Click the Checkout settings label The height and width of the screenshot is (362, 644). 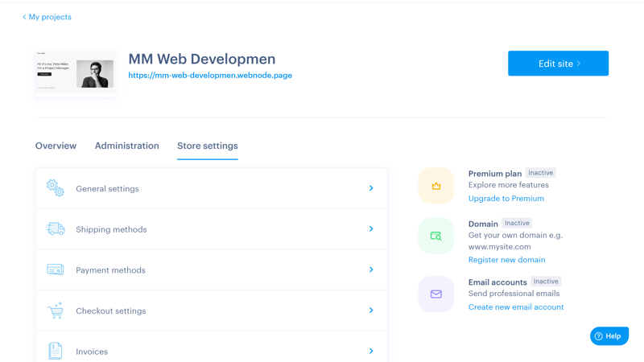[111, 311]
